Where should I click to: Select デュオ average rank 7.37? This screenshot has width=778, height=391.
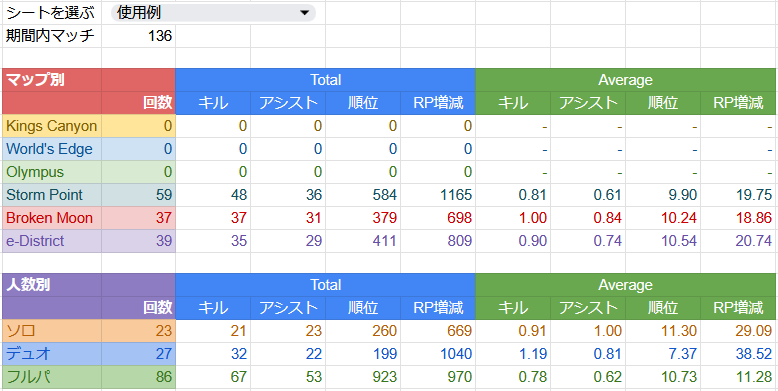click(662, 354)
